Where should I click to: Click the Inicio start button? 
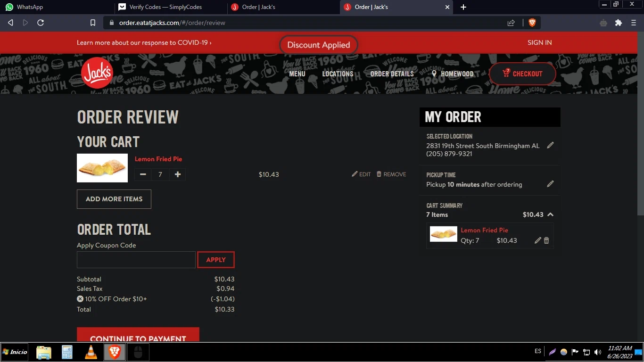pyautogui.click(x=15, y=352)
